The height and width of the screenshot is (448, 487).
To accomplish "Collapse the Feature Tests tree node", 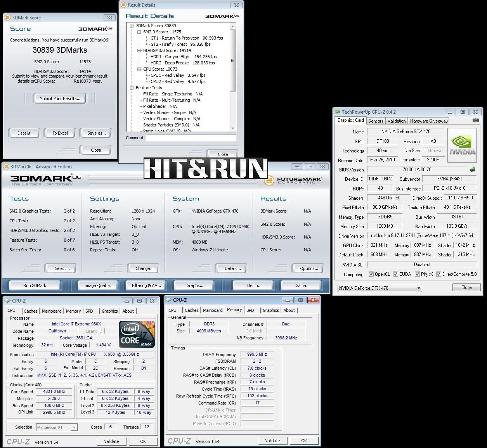I will click(x=132, y=88).
